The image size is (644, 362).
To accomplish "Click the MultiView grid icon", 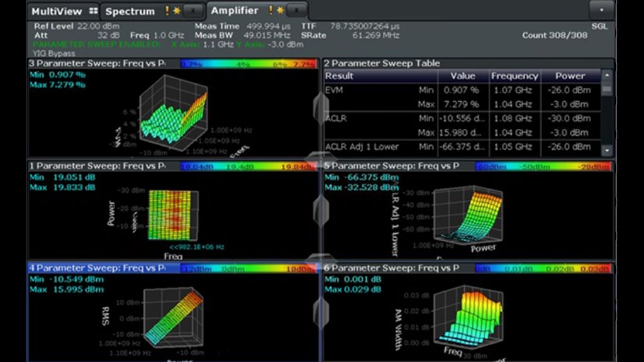I will pos(93,11).
